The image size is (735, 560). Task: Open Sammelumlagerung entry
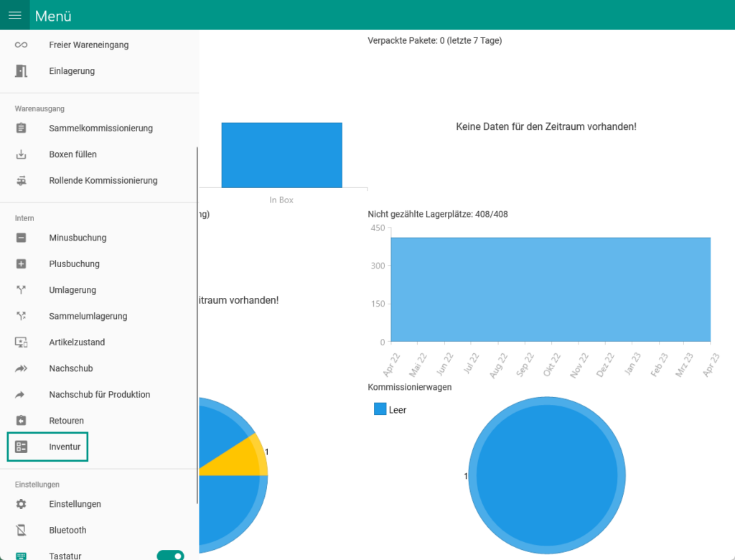click(x=88, y=317)
